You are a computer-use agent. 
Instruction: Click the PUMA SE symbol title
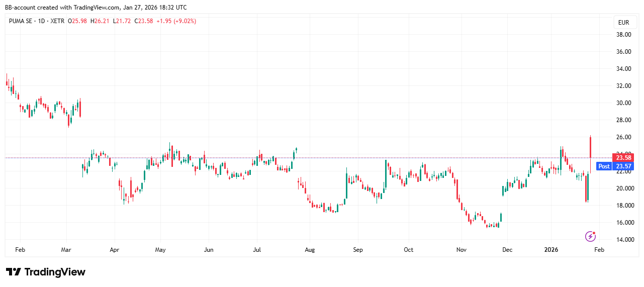pyautogui.click(x=23, y=21)
